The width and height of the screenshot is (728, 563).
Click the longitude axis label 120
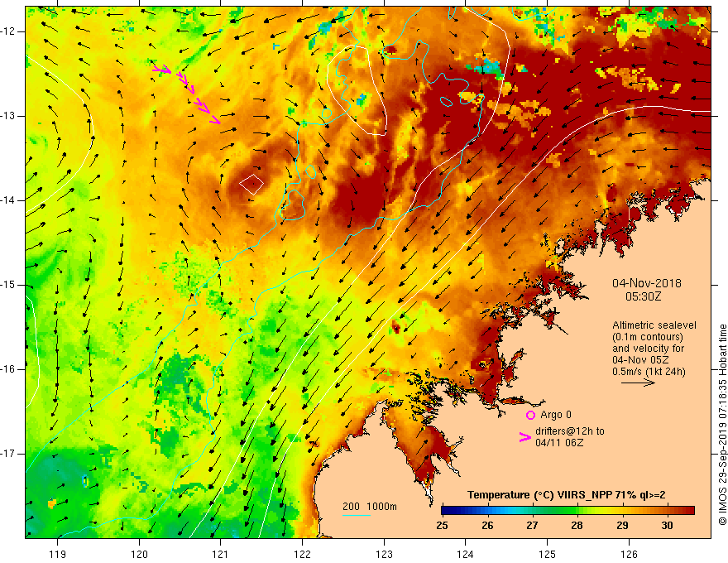(x=139, y=554)
